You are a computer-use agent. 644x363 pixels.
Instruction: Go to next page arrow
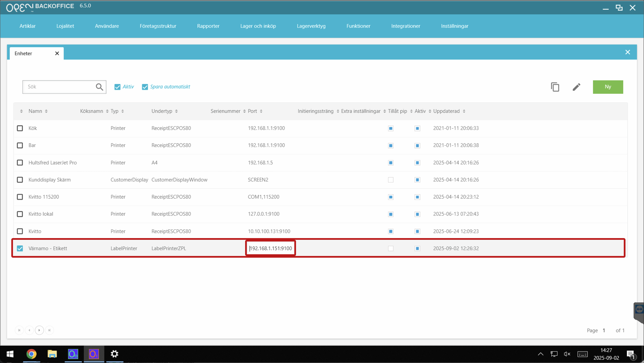[x=39, y=330]
